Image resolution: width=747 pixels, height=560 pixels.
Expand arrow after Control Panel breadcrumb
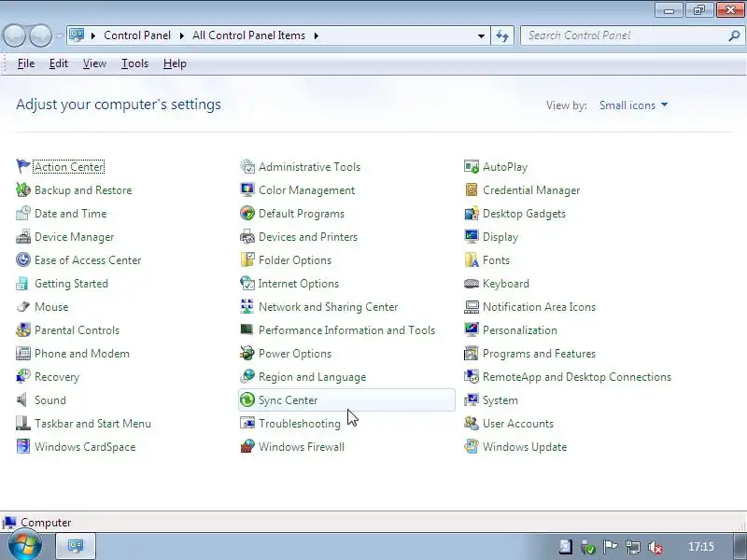click(x=181, y=35)
